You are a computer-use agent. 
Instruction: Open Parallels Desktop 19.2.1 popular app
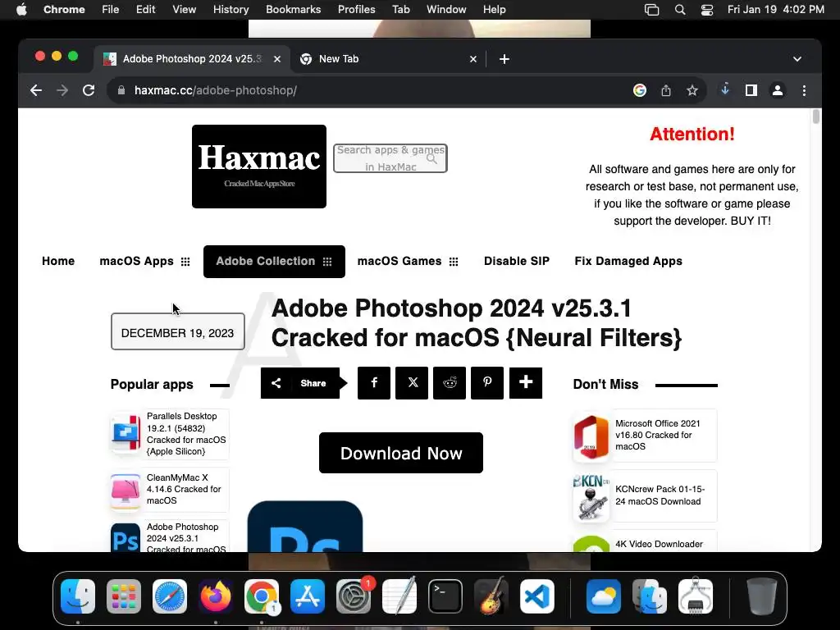[x=186, y=433]
